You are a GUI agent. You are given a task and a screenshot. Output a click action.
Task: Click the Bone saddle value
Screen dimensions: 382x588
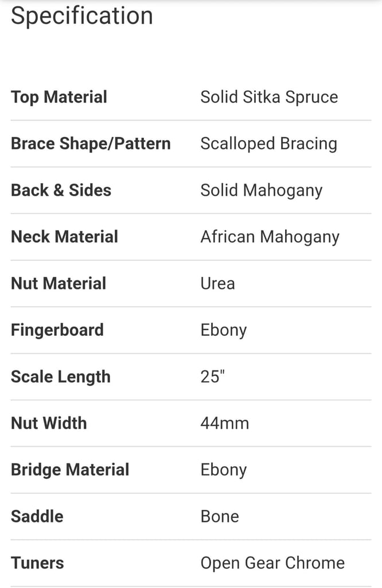220,516
